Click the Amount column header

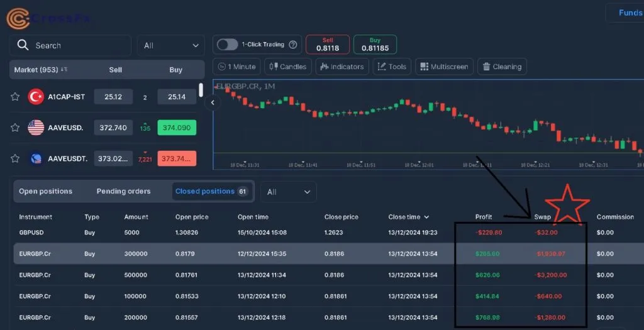pyautogui.click(x=136, y=217)
